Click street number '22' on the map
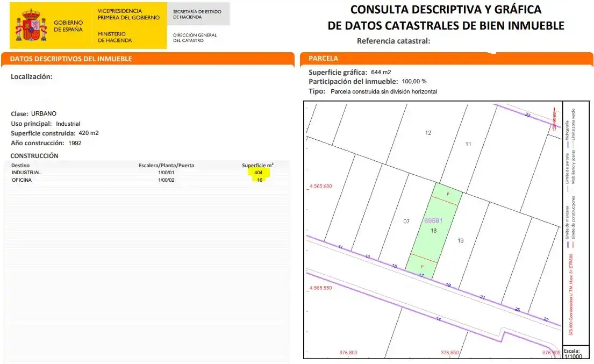 [x=528, y=115]
